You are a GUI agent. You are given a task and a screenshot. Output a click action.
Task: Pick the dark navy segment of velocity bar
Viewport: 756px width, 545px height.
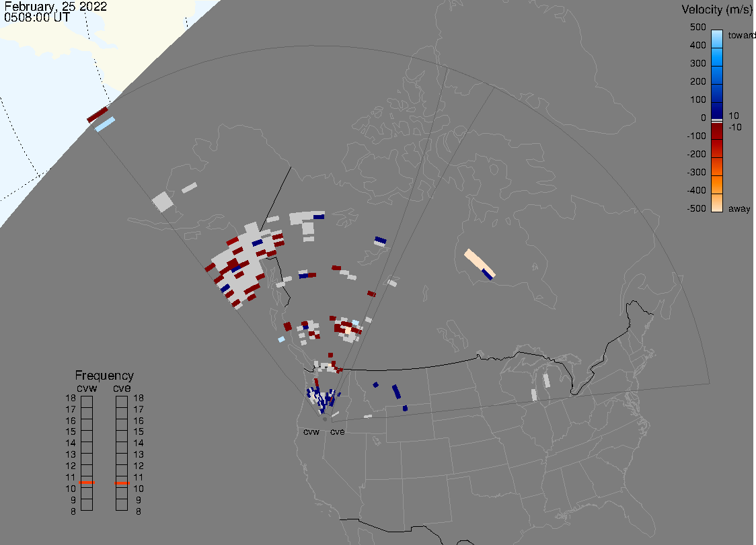[717, 110]
